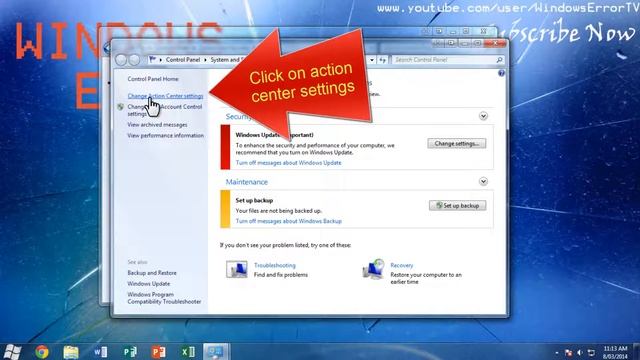Open Microsoft Word from taskbar
The image size is (640, 360).
[x=100, y=351]
